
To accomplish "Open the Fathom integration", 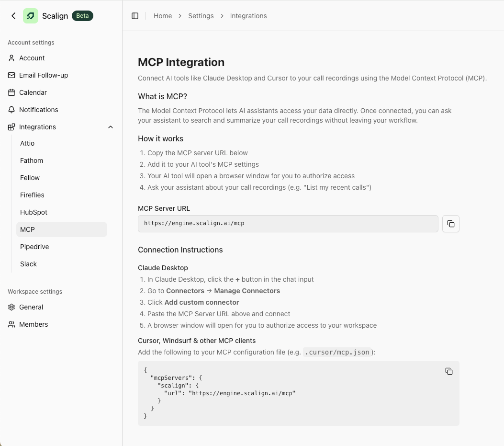I will (32, 160).
